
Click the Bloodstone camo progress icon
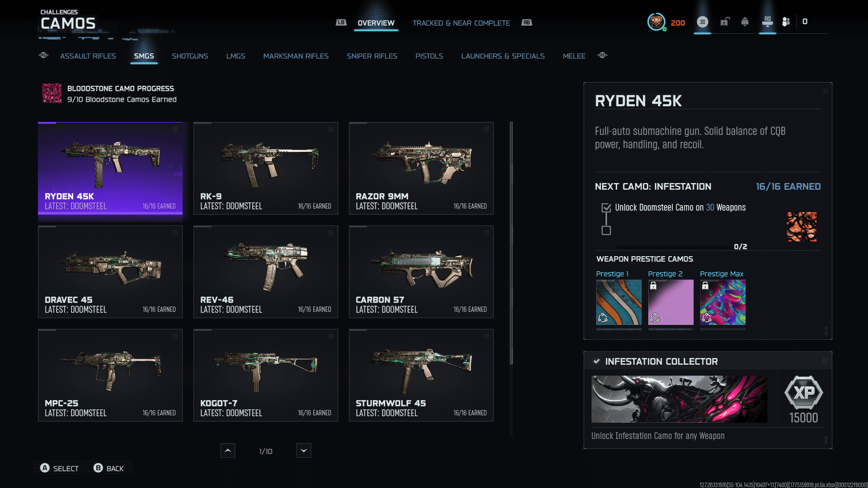tap(52, 93)
